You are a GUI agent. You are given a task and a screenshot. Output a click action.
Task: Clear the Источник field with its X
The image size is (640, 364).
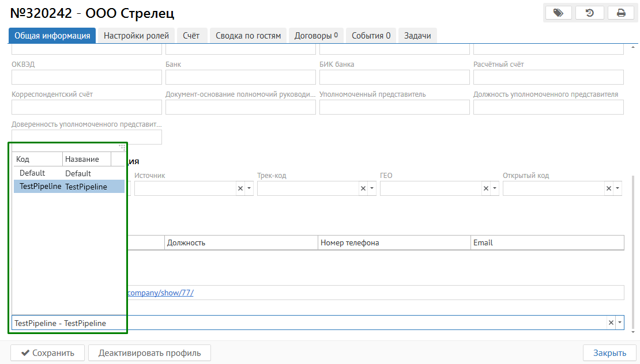coord(240,188)
